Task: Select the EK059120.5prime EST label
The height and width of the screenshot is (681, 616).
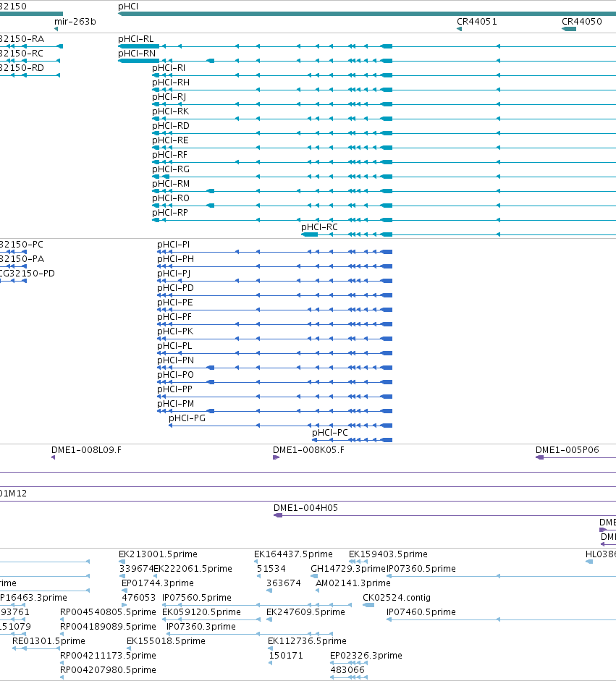Action: (x=201, y=612)
